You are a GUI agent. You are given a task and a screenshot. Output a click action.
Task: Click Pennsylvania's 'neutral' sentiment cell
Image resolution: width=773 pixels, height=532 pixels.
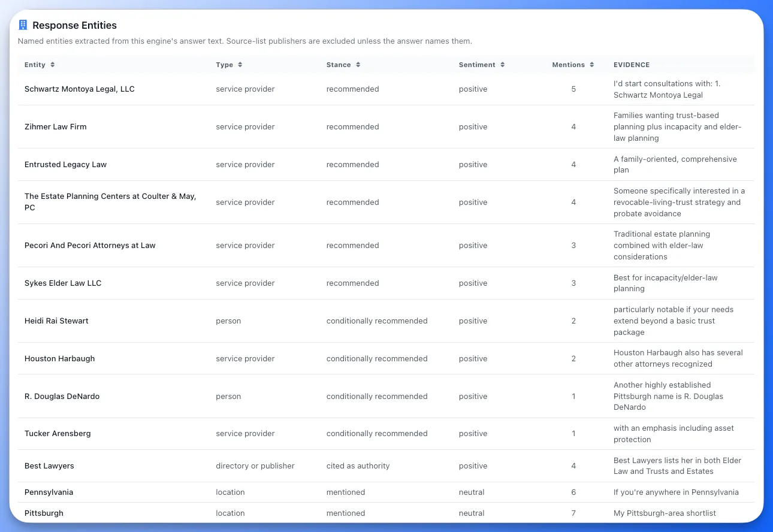coord(472,492)
